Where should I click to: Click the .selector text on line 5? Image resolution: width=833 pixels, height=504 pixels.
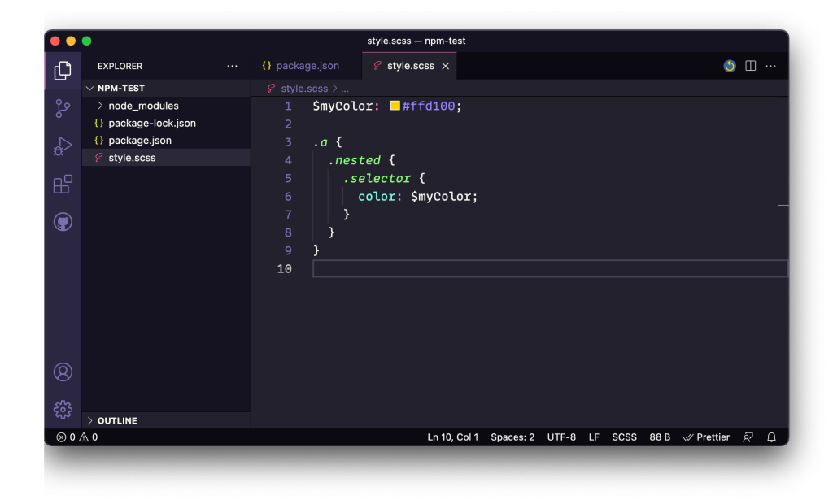coord(377,179)
